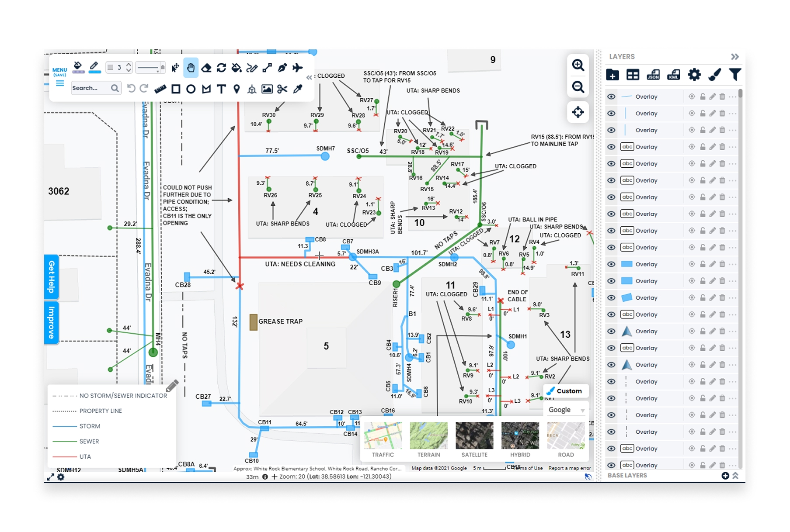Choose the Eyedropper tool

[298, 89]
